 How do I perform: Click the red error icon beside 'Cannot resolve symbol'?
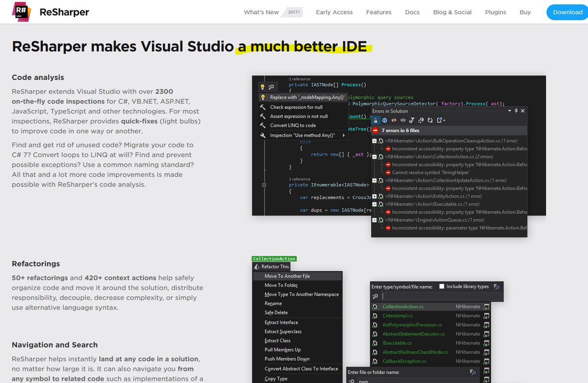tap(388, 172)
